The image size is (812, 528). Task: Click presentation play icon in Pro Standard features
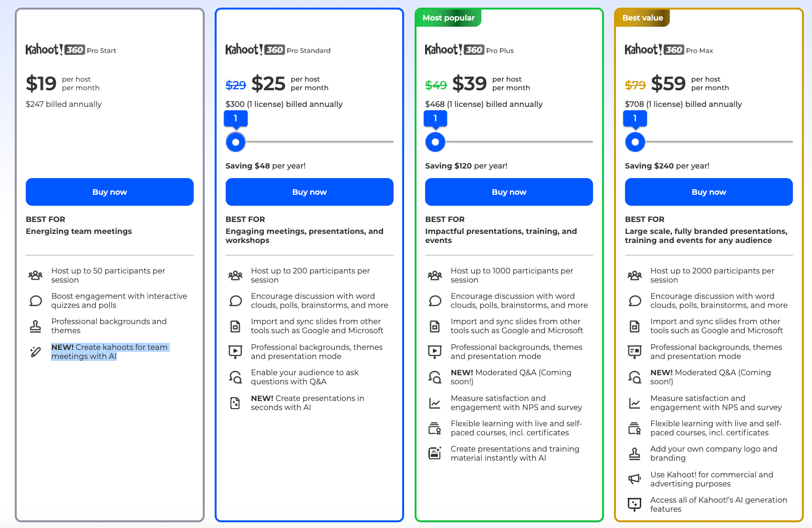pyautogui.click(x=235, y=352)
